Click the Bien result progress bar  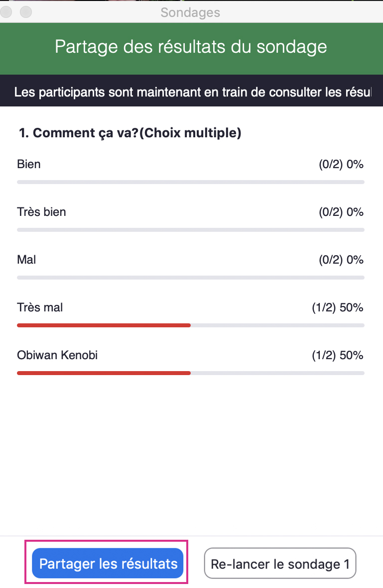(x=190, y=182)
